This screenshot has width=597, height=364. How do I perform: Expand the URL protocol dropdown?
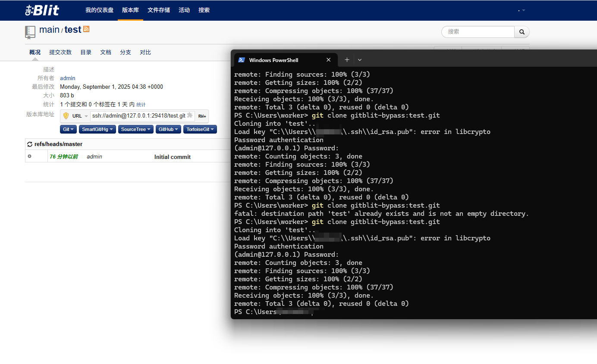pyautogui.click(x=80, y=116)
